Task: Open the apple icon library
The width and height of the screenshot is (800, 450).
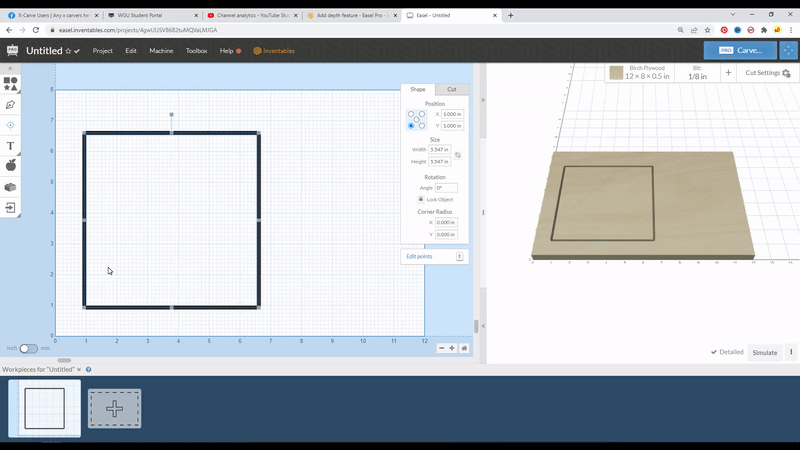Action: click(x=11, y=166)
